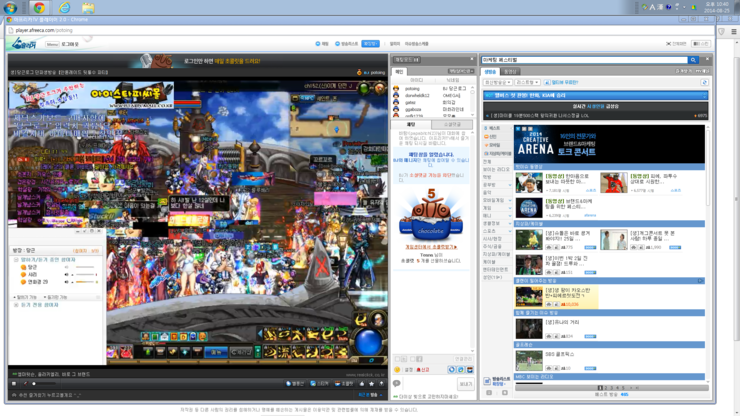Open the recent broadcasts dropdown below player bar
Image resolution: width=740 pixels, height=416 pixels.
[370, 395]
